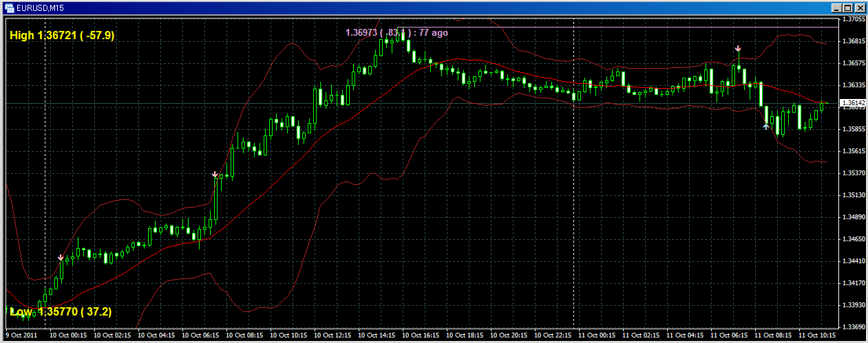This screenshot has width=868, height=343.
Task: Minimize the EURUSD chart window
Action: click(836, 8)
